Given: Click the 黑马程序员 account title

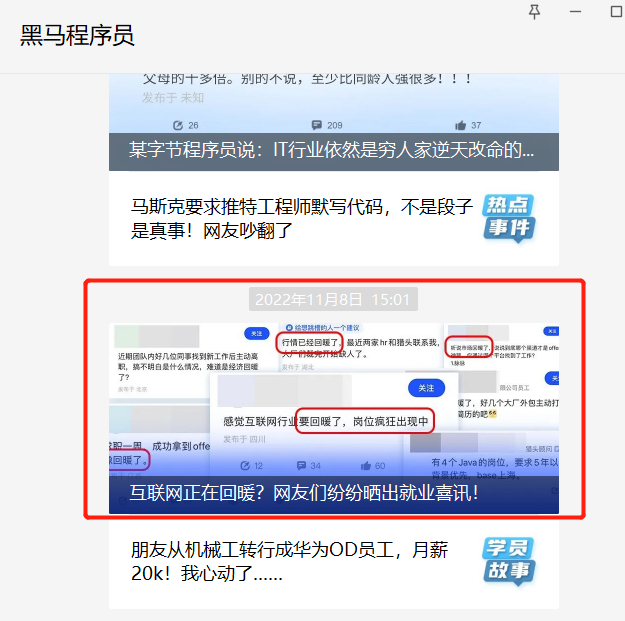Looking at the screenshot, I should click(77, 35).
